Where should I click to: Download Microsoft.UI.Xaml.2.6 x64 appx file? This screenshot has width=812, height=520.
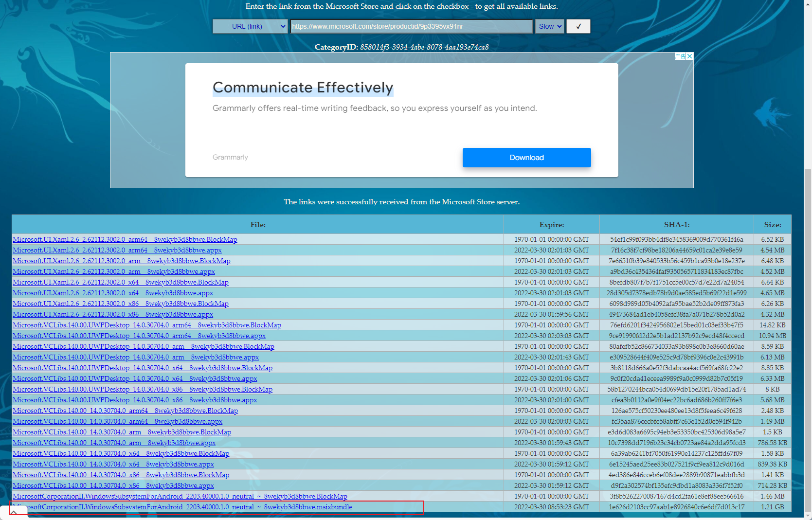click(113, 293)
